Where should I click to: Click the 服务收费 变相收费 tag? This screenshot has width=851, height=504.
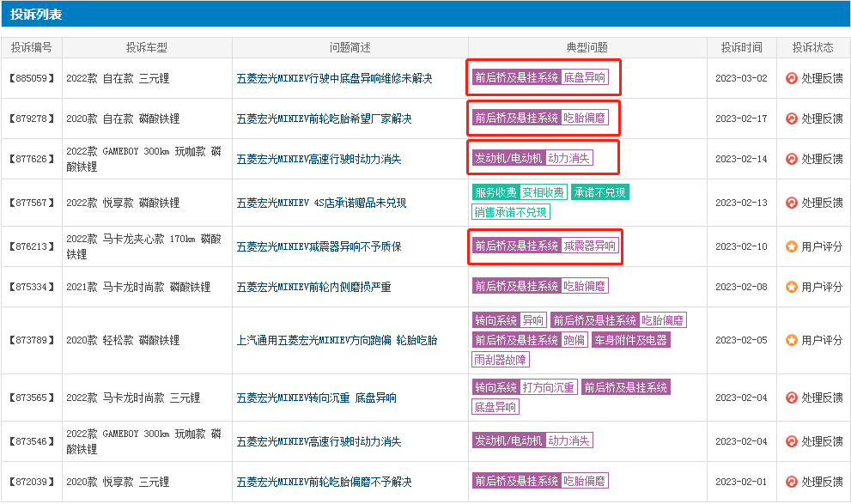coord(520,192)
